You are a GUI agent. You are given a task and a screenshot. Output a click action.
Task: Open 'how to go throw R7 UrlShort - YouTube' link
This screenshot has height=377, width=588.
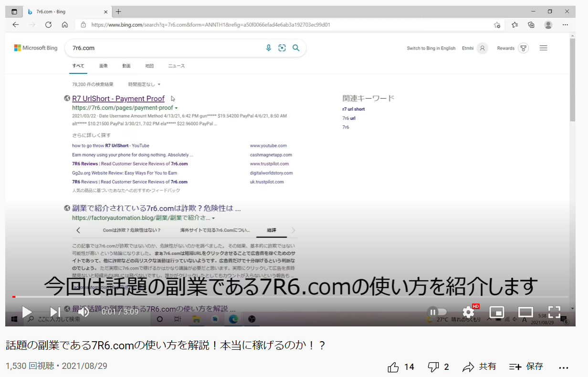[111, 146]
